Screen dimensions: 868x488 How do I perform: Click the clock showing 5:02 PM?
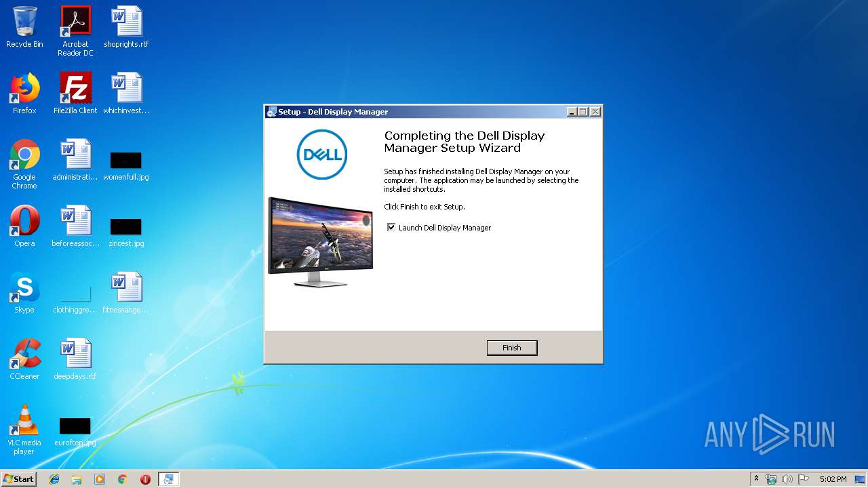point(833,479)
